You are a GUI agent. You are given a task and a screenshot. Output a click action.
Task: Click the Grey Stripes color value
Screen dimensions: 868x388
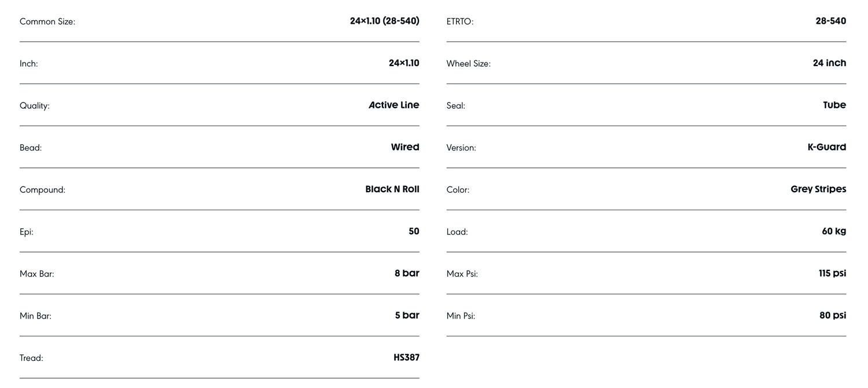pos(818,189)
